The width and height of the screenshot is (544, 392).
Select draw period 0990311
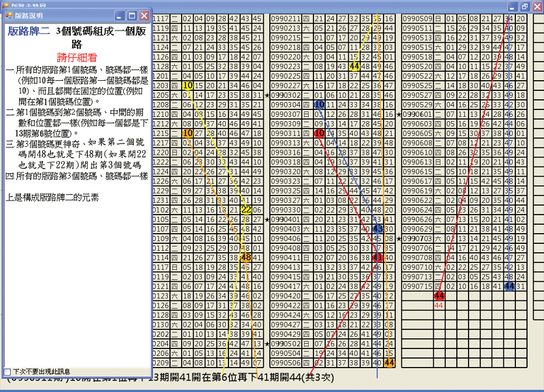pos(286,133)
